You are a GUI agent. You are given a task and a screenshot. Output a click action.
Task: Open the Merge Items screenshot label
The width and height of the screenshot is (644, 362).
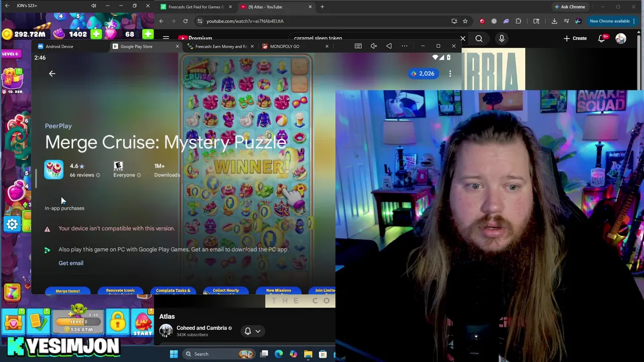click(67, 291)
